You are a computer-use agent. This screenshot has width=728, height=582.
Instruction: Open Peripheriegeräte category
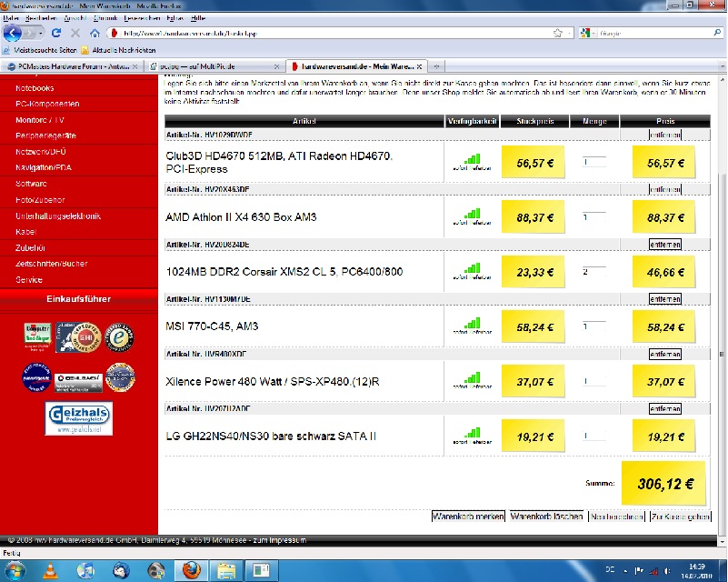click(45, 135)
